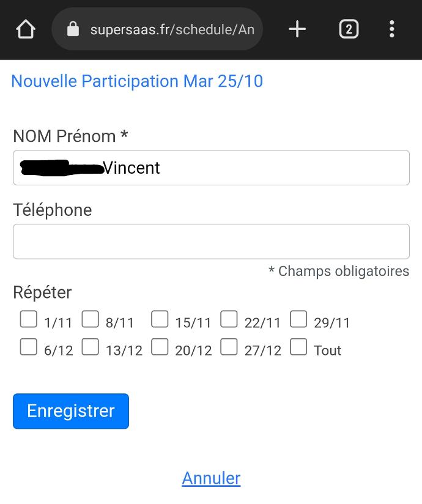
Task: Enable the 13/12 repeat option
Action: tap(91, 347)
